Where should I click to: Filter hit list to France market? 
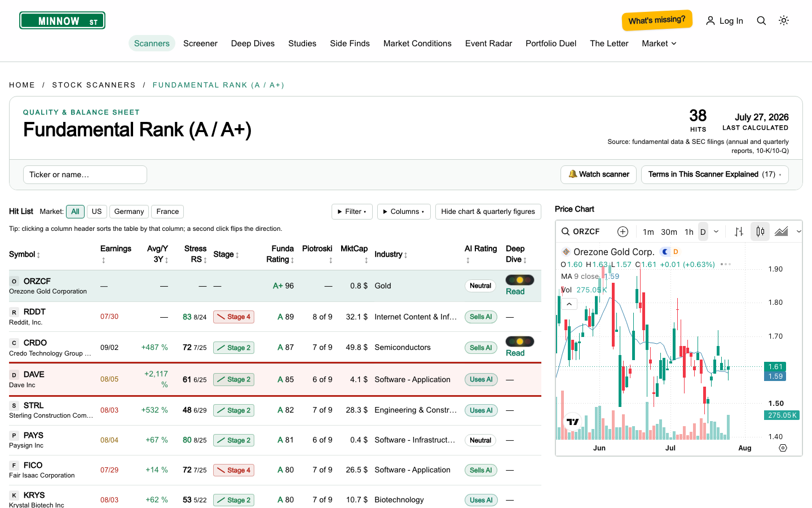pyautogui.click(x=167, y=212)
